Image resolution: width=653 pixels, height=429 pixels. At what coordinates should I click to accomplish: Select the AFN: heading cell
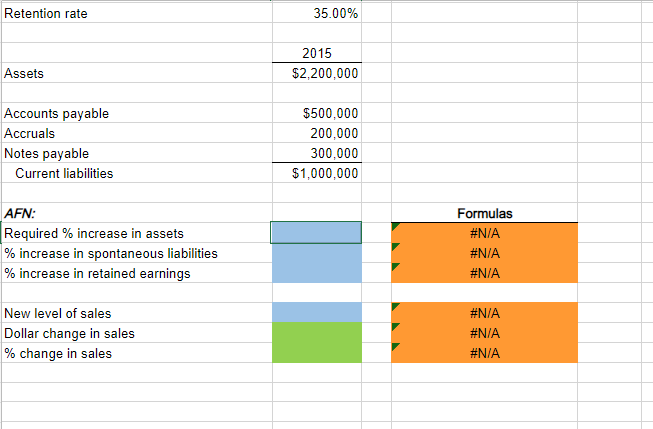point(137,213)
